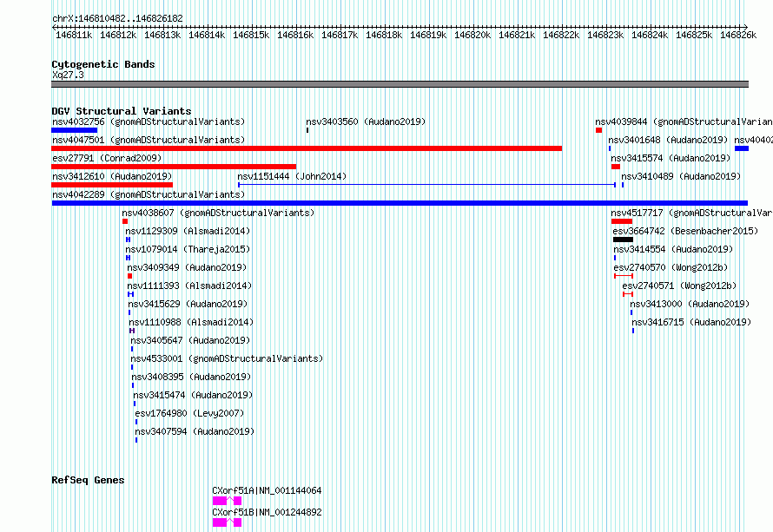Click the Cytogenetic Bands track title
Viewport: 773px width, 532px height.
[103, 64]
